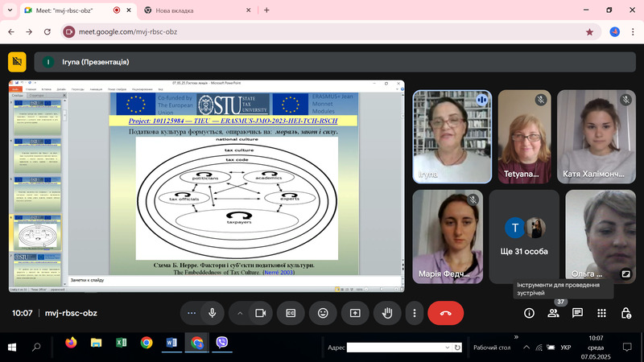Select Tetyana's video tile
This screenshot has height=362, width=644.
point(525,137)
